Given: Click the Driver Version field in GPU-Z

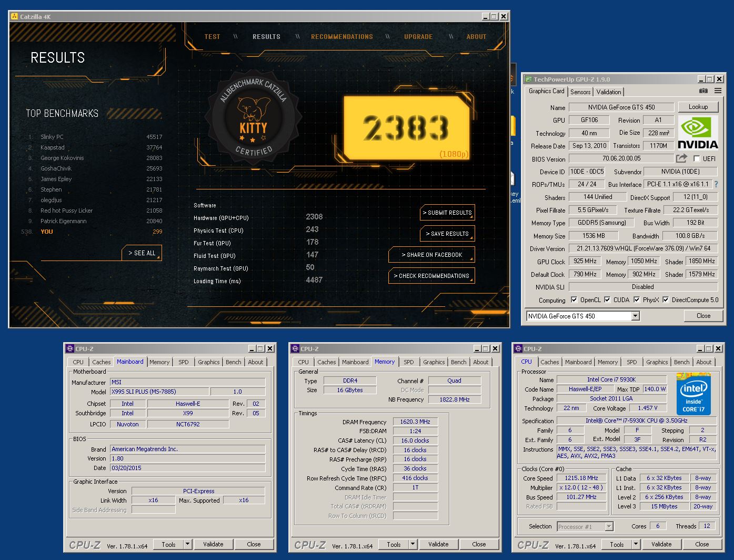Looking at the screenshot, I should pos(643,248).
